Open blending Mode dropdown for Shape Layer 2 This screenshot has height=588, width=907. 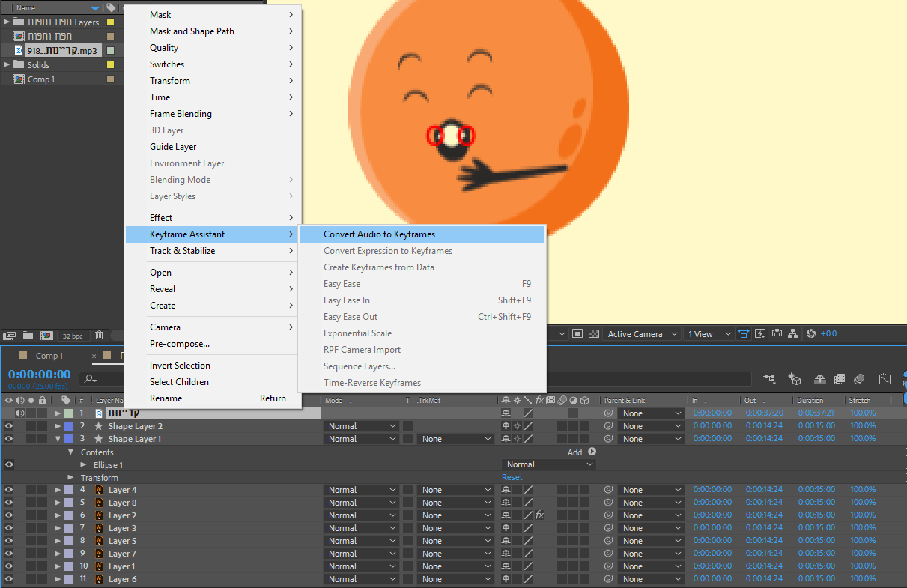tap(361, 426)
